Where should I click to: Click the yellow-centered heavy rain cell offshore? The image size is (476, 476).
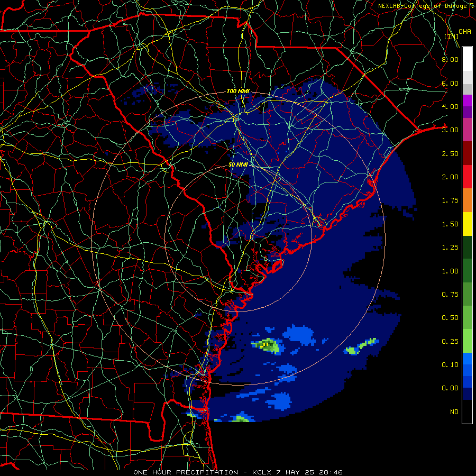coord(267,345)
